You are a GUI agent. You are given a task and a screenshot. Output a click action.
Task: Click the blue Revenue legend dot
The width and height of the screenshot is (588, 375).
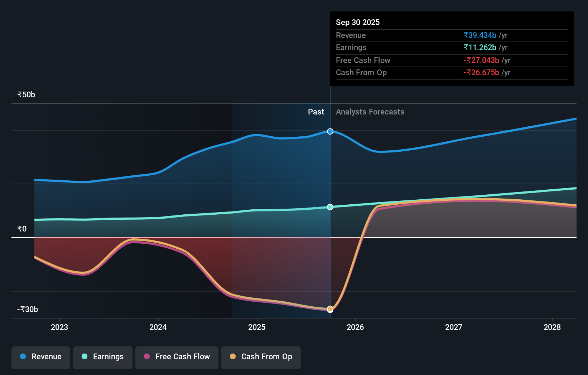tap(23, 357)
